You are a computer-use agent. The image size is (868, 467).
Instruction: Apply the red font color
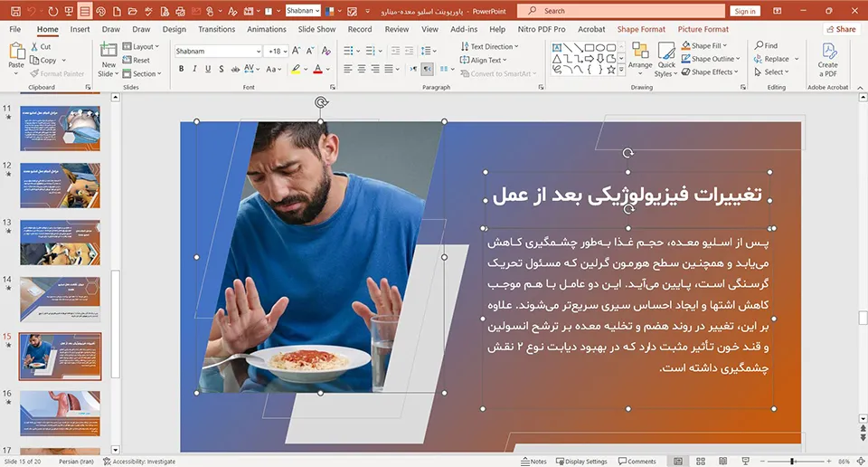pos(317,69)
